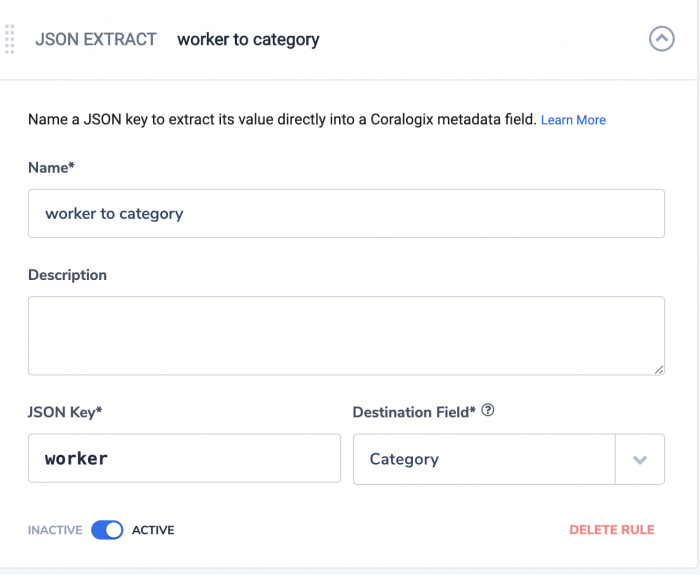Toggle the rule Active switch

pyautogui.click(x=107, y=530)
